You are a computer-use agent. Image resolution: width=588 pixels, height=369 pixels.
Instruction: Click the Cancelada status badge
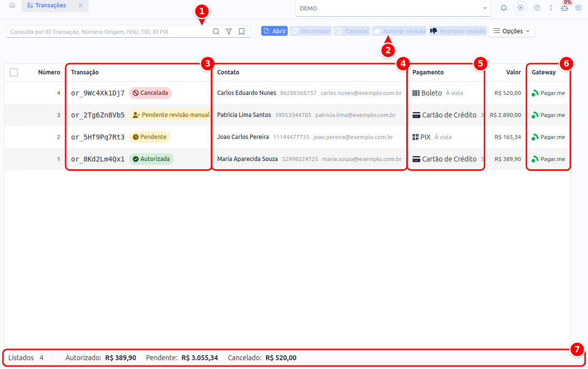pyautogui.click(x=150, y=92)
